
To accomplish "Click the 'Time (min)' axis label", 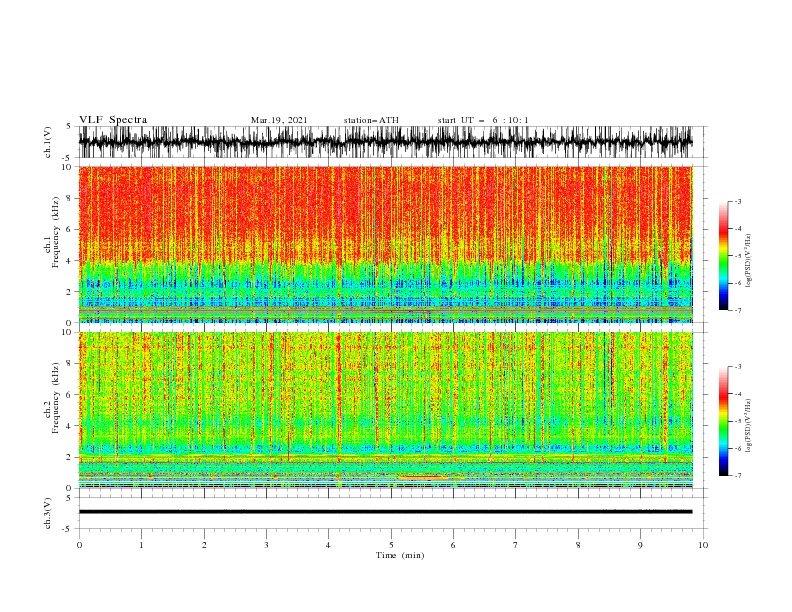I will point(400,555).
